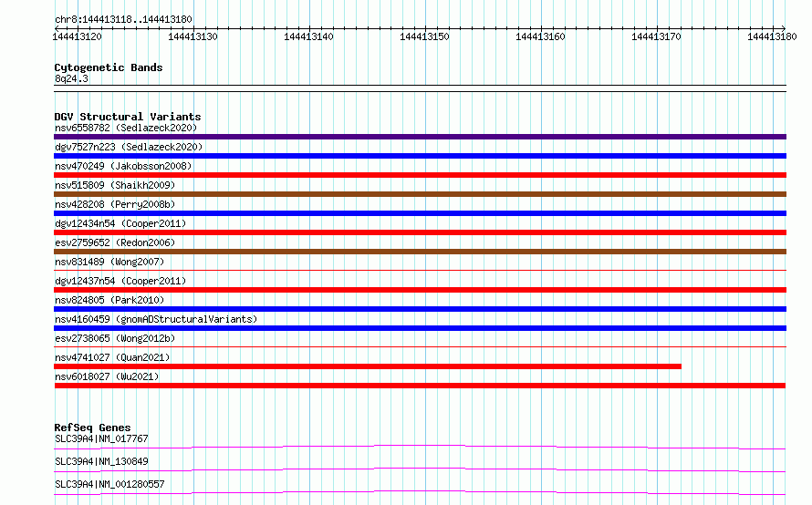Click the brown bar under nsv515809

click(420, 194)
